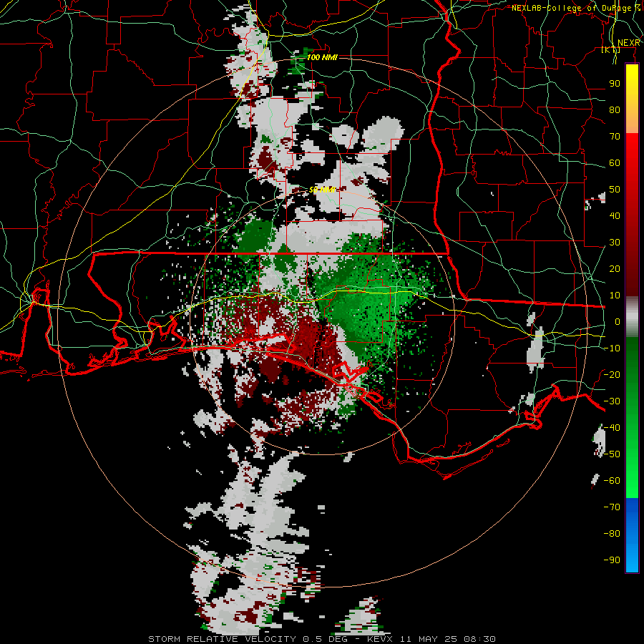The height and width of the screenshot is (644, 644).
Task: Click the STORM RELATIVE VELOCITY 0.5 DEG caption
Action: (x=248, y=639)
